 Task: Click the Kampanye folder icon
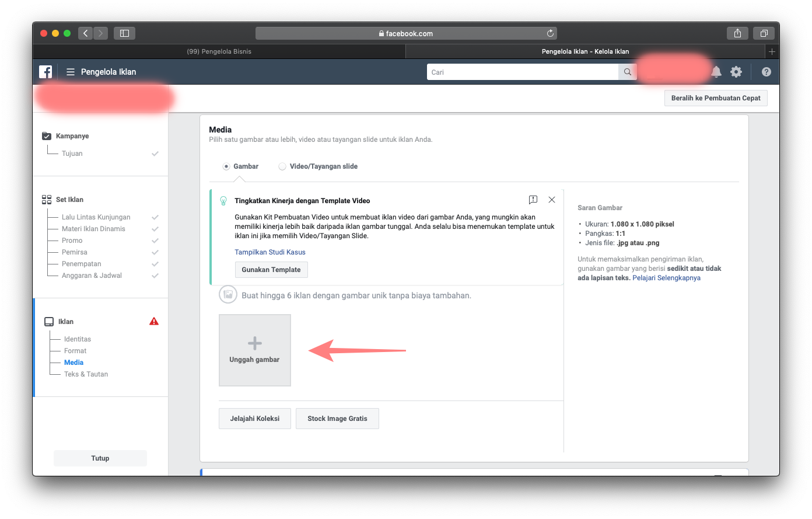point(47,136)
